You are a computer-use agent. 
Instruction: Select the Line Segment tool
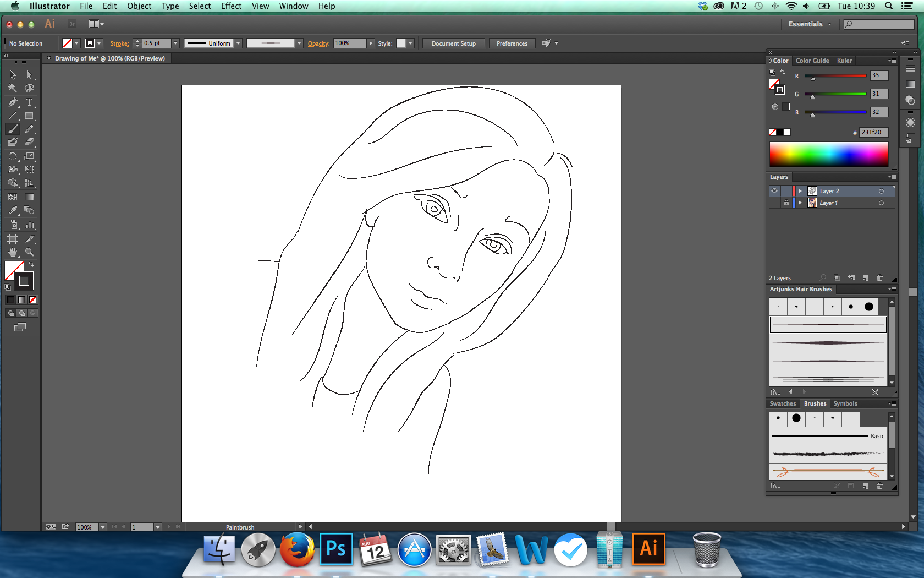coord(13,116)
